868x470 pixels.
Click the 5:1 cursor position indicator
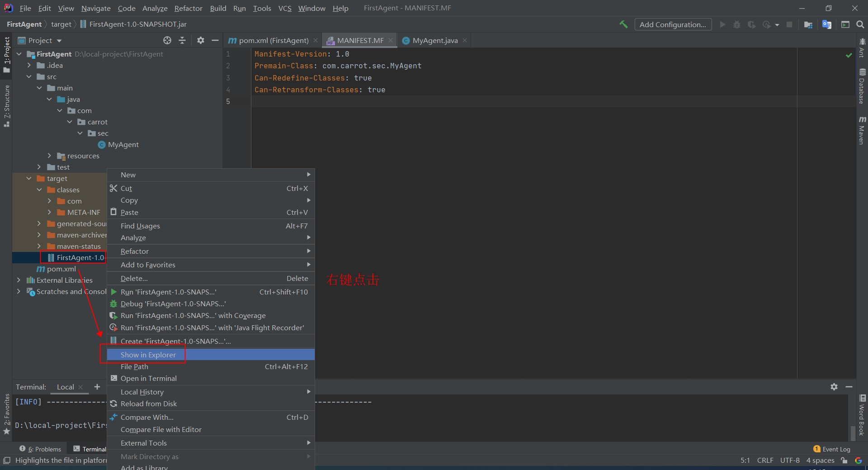tap(745, 461)
